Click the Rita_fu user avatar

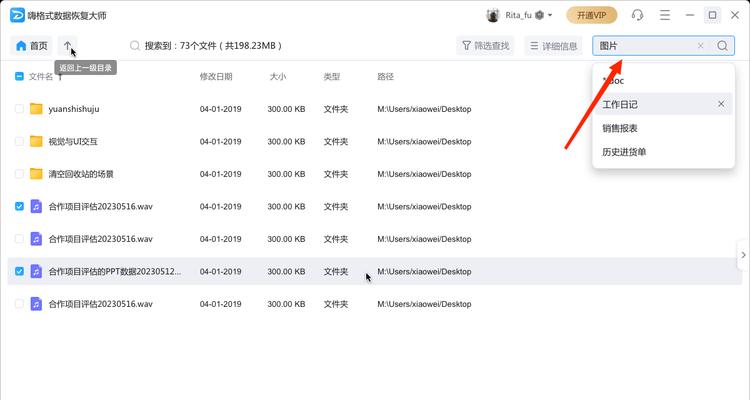click(x=493, y=15)
